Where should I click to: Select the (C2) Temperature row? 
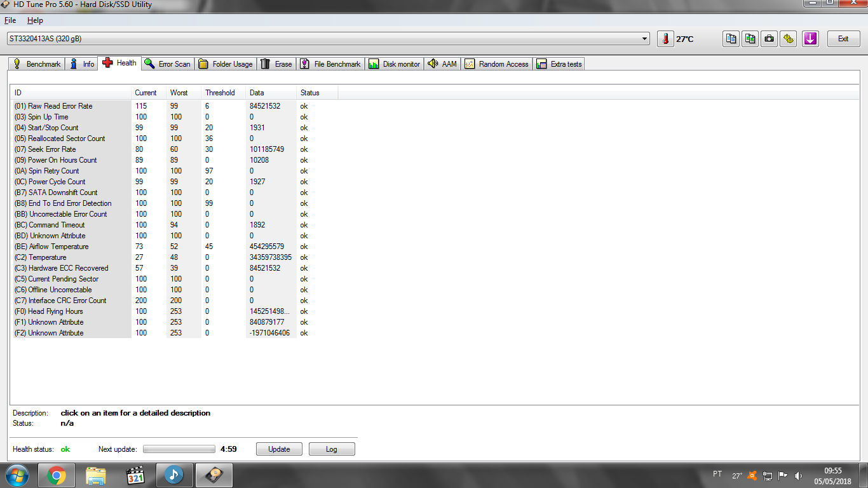pos(175,257)
